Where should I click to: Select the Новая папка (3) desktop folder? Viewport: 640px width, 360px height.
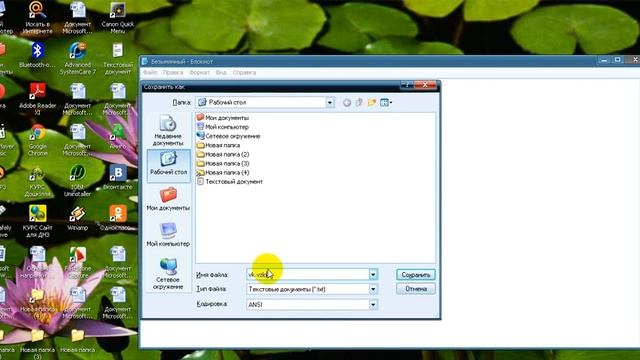37,344
